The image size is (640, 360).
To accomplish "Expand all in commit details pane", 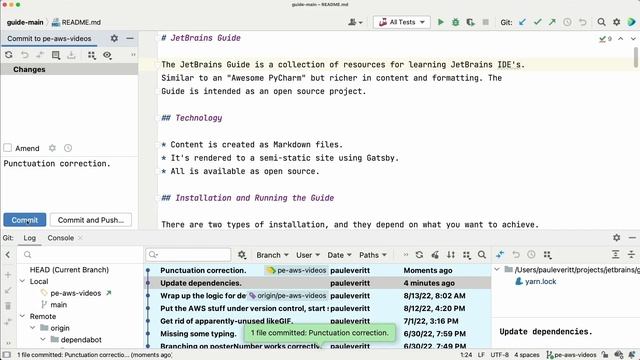I will (616, 255).
